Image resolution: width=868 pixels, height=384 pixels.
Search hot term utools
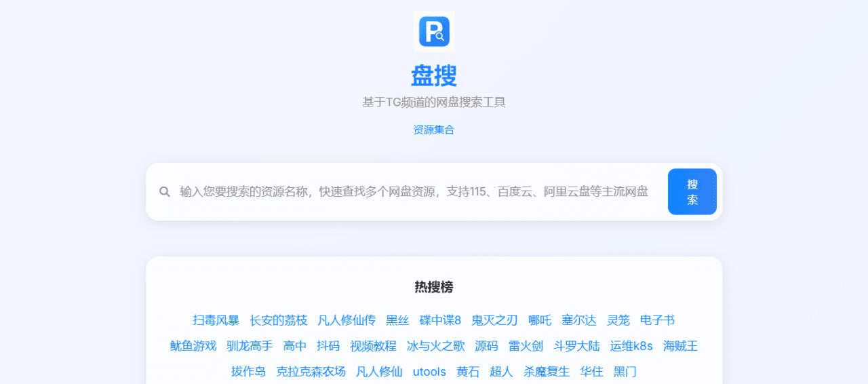429,372
